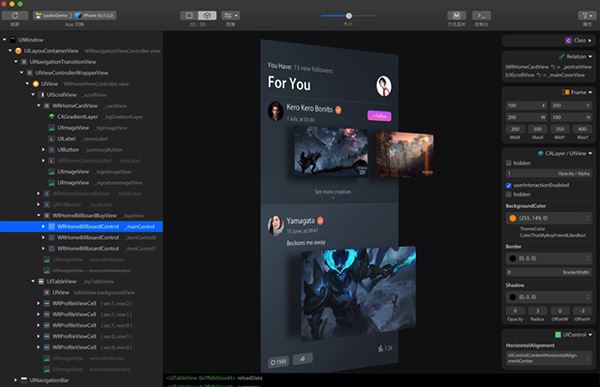Toggle hidden checkbox above Opacity / Alpha
Screen dimensions: 600x387
click(x=509, y=163)
